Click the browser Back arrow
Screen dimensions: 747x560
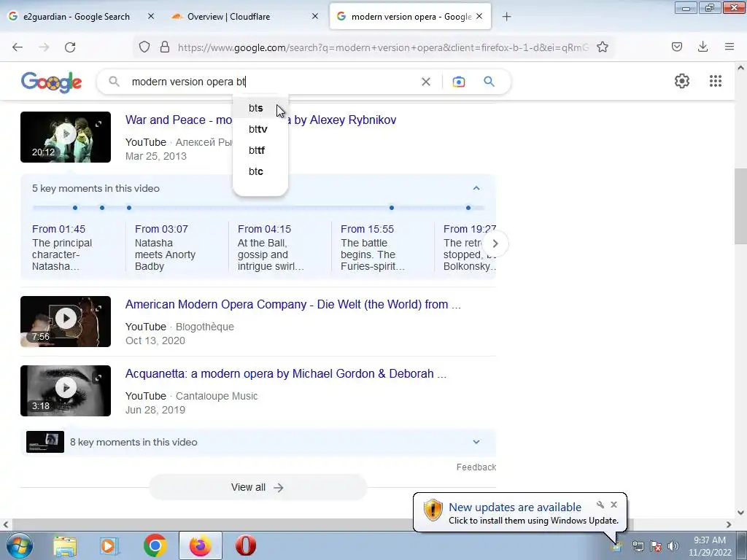(x=18, y=47)
